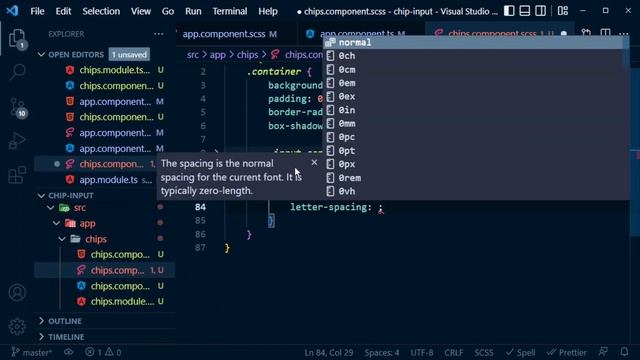This screenshot has height=360, width=640.
Task: Select 0rem suggestion
Action: tap(473, 178)
